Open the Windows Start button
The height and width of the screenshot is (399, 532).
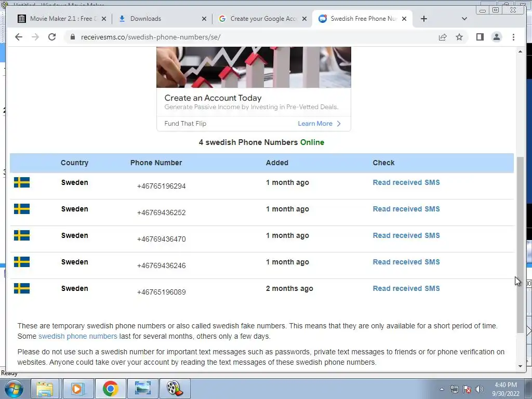coord(14,389)
